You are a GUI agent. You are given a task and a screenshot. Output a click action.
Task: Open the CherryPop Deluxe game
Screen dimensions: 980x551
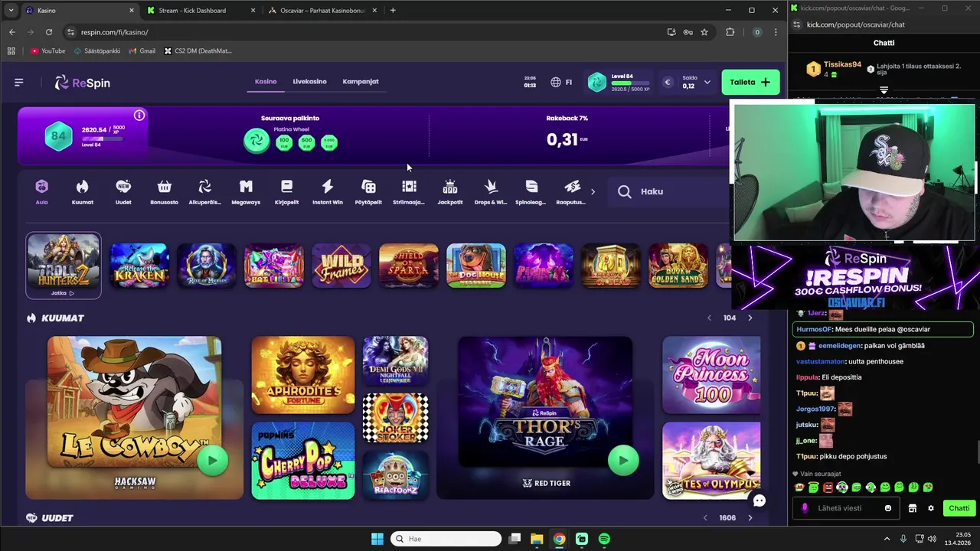(303, 461)
